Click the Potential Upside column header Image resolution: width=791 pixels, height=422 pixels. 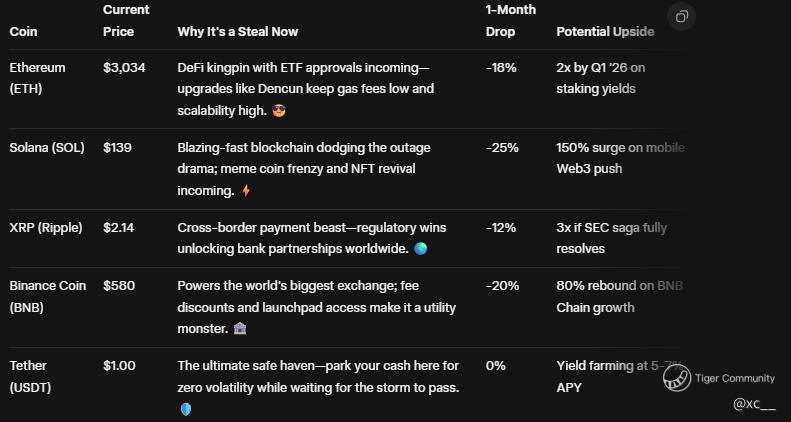pos(605,31)
